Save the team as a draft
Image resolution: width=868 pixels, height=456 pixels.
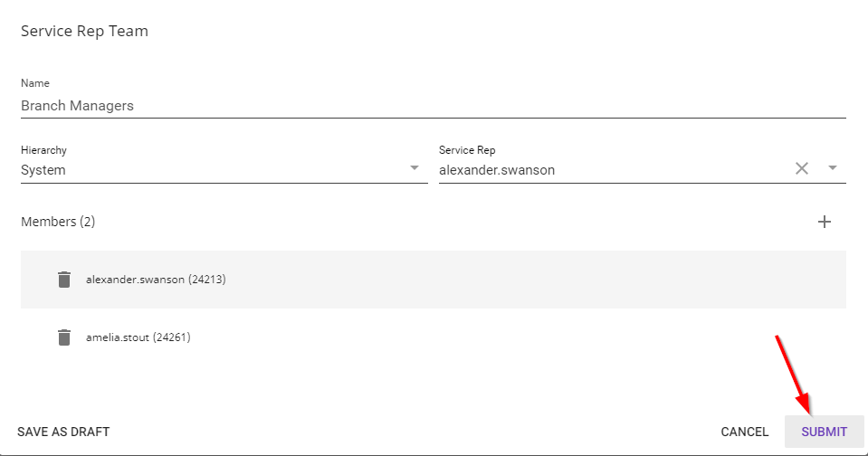pos(63,432)
